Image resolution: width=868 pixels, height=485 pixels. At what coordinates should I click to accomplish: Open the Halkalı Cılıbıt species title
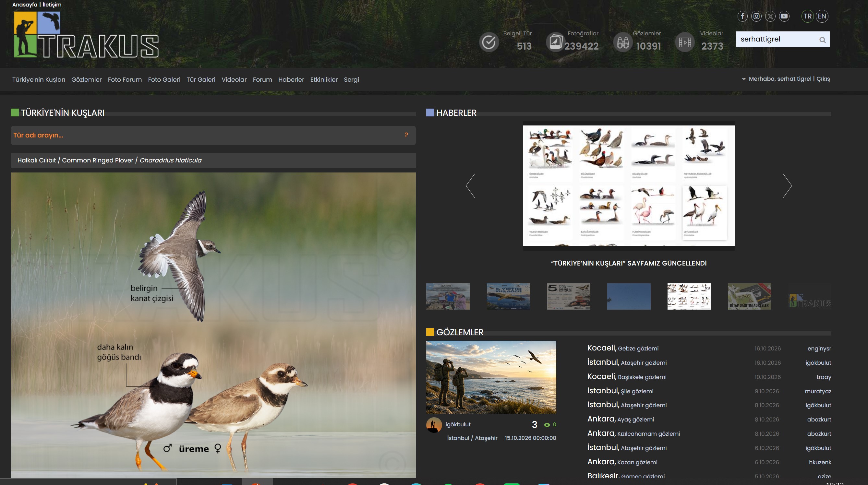[110, 160]
